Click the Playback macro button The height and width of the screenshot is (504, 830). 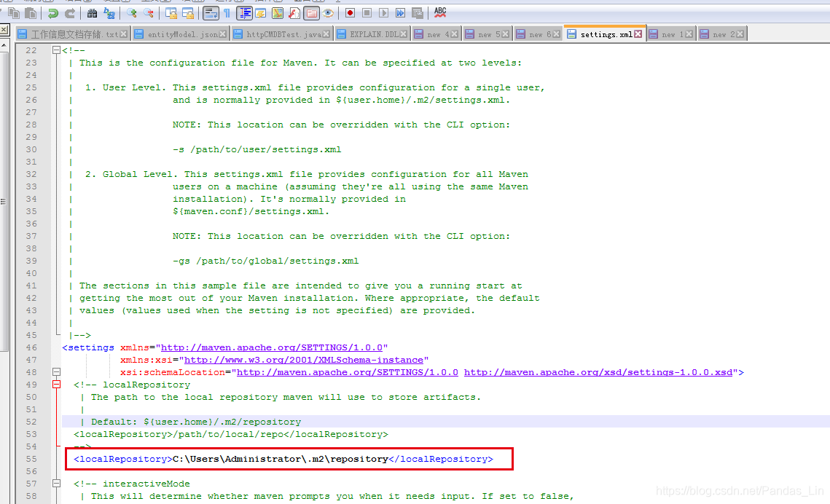click(x=384, y=12)
